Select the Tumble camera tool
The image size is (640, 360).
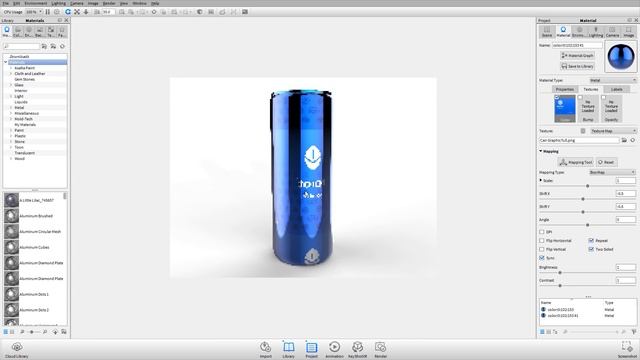click(x=68, y=12)
